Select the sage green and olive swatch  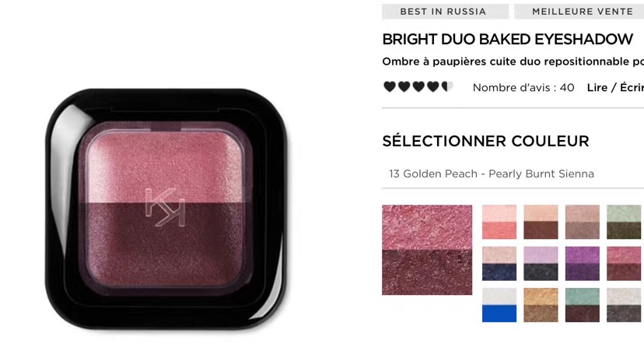(x=624, y=222)
